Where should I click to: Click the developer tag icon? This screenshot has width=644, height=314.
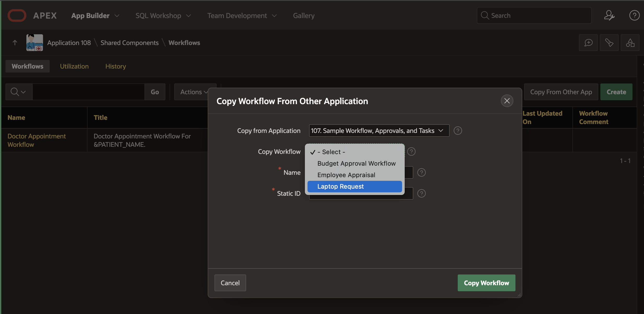click(609, 43)
